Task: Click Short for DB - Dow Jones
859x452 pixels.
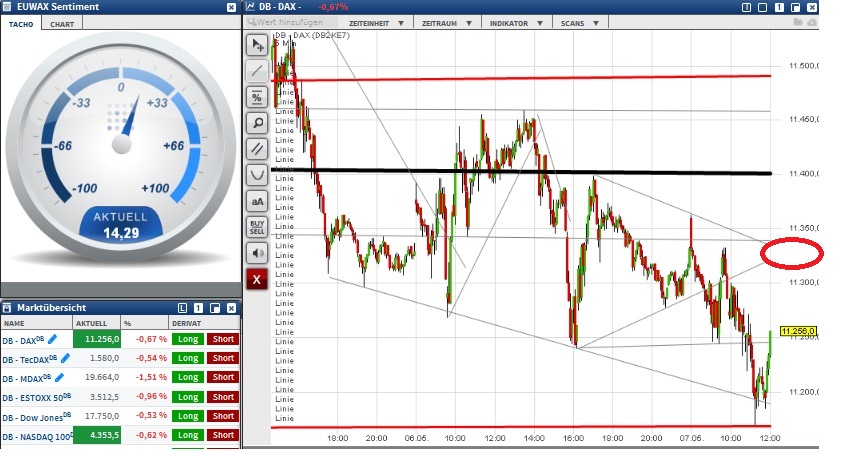Action: 223,416
